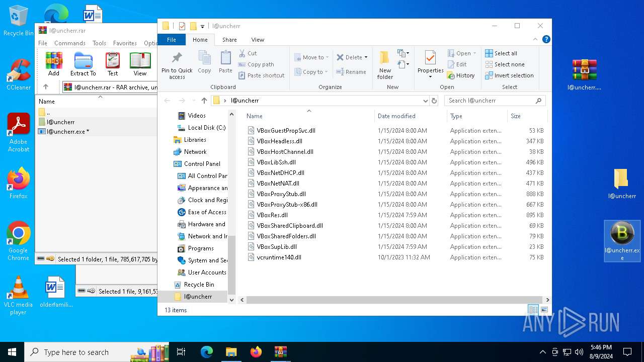
Task: Click the Cut scissors option
Action: (248, 53)
